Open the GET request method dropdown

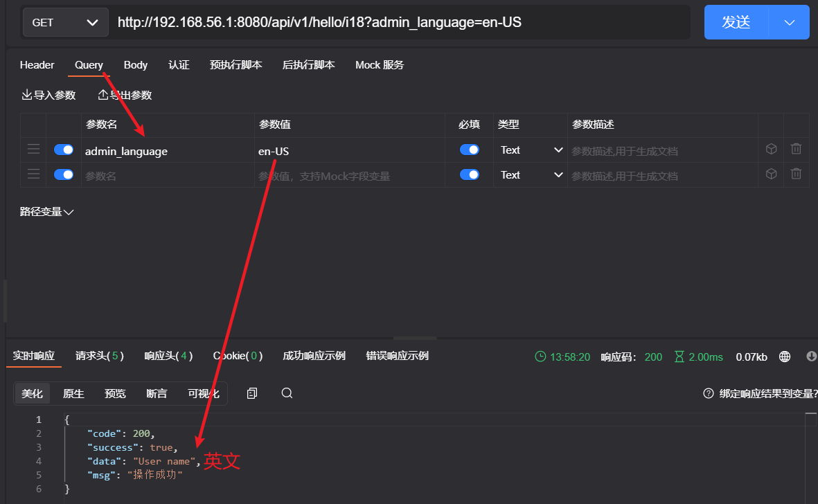tap(66, 22)
